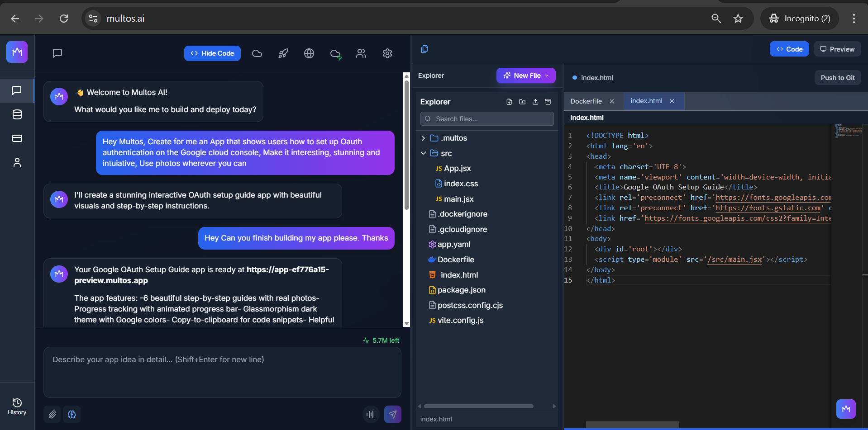Click the chat panel vertical scrollbar
The image size is (868, 430).
point(406,145)
